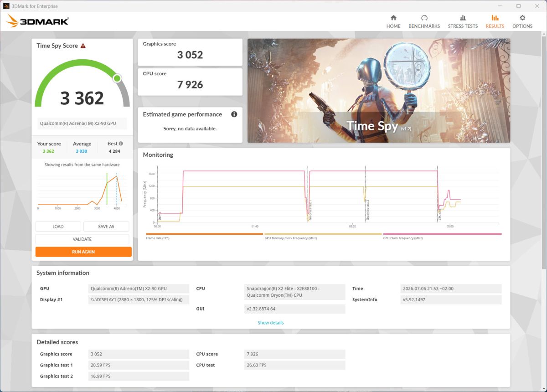Click the CPU test marker in the Monitoring graph

(439, 214)
